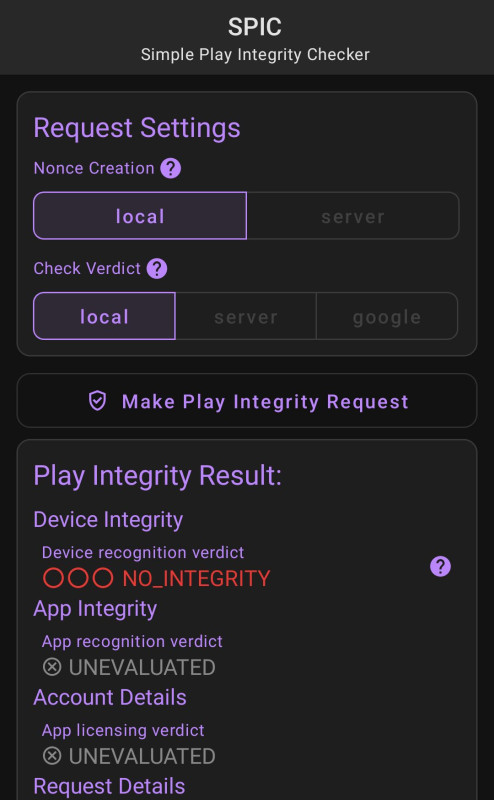Click the Device Integrity section heading
Screen dimensions: 494x800
pyautogui.click(x=108, y=520)
